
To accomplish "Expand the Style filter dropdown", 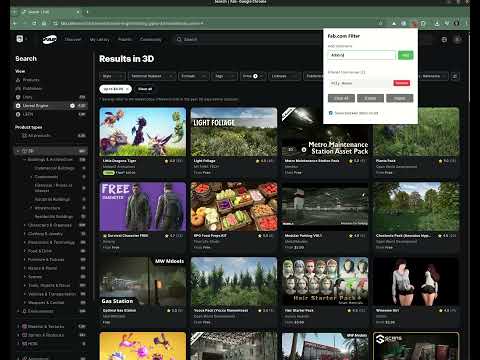I will pyautogui.click(x=112, y=76).
